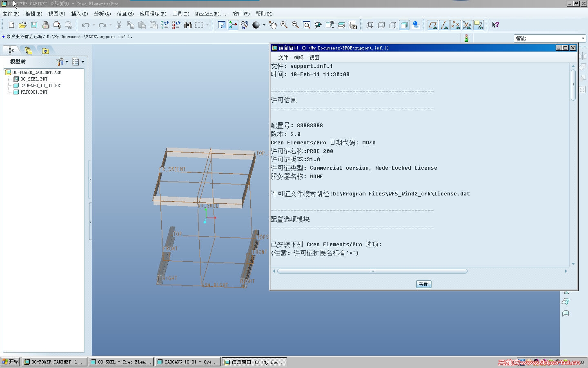Open the appearance gallery dropdown arrow
Viewport: 588px width, 368px height.
pos(264,25)
